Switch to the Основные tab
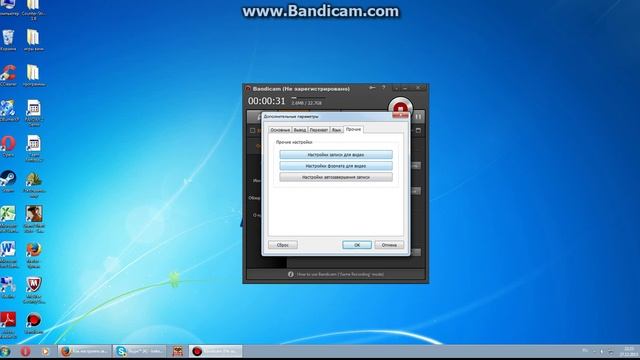The width and height of the screenshot is (640, 360). 280,130
